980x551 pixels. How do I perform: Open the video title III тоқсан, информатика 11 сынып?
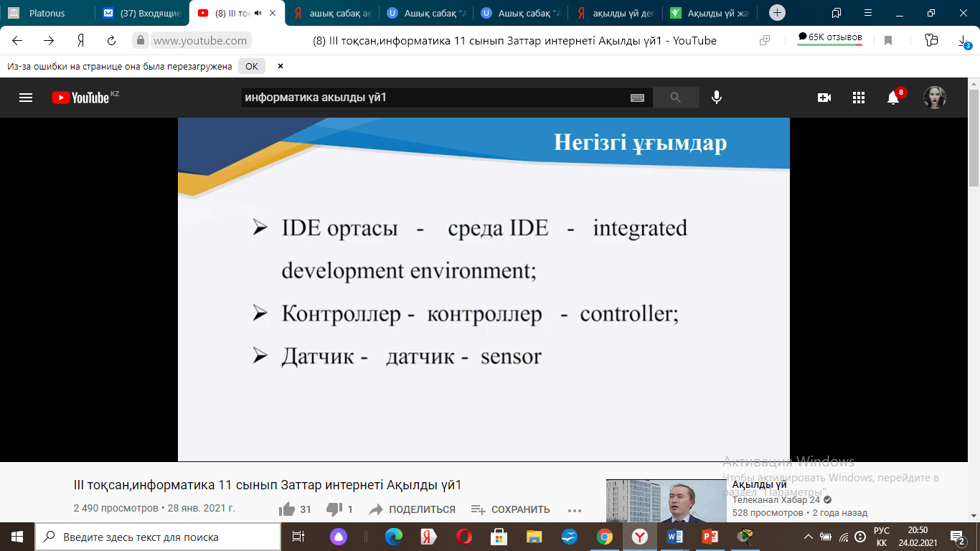tap(268, 486)
